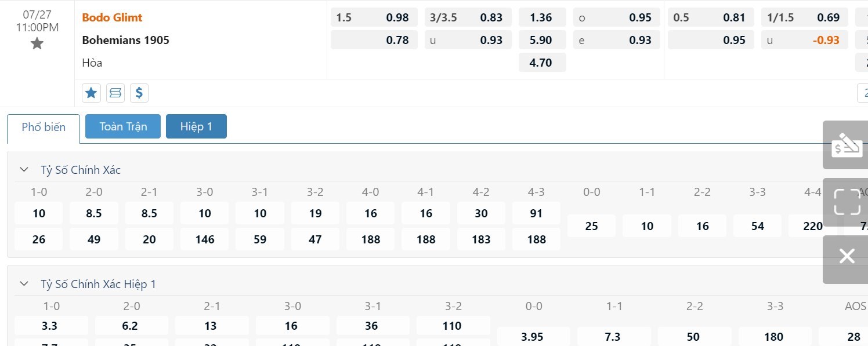
Task: Select first half 1-0 score odds 3.3
Action: [x=50, y=326]
